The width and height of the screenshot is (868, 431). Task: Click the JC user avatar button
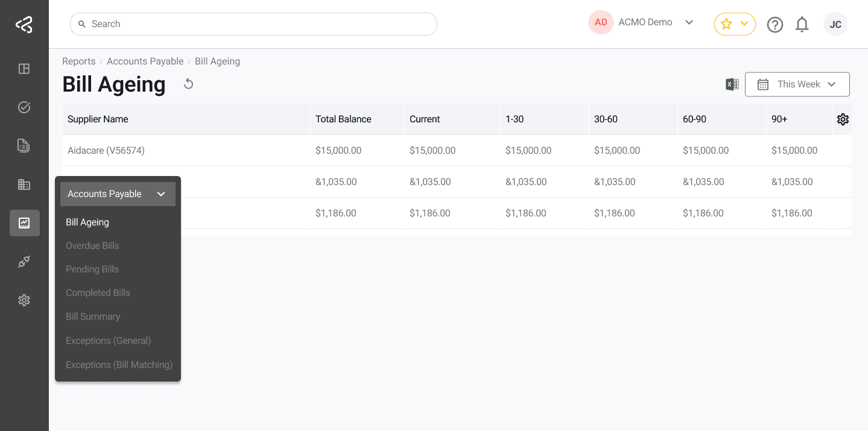pos(835,25)
